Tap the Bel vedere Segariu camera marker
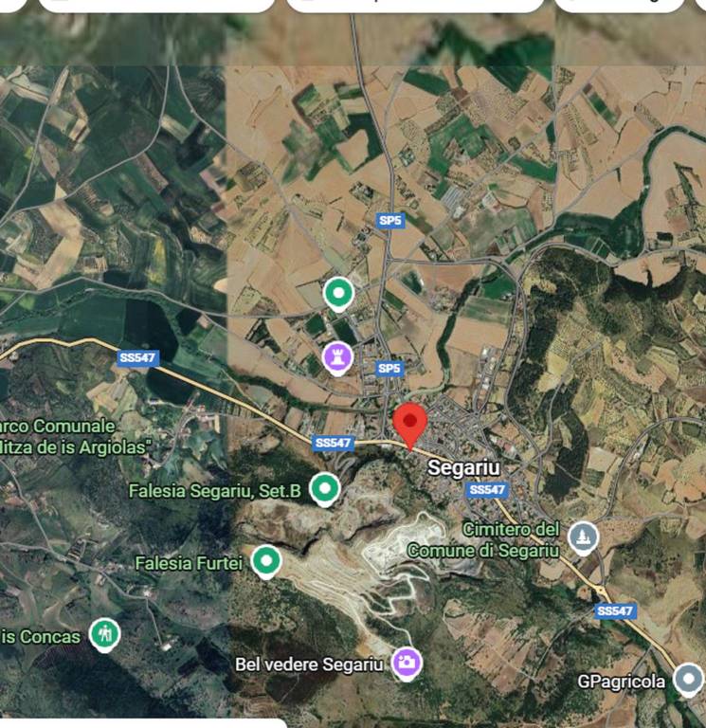Viewport: 706px width, 728px height. (407, 664)
